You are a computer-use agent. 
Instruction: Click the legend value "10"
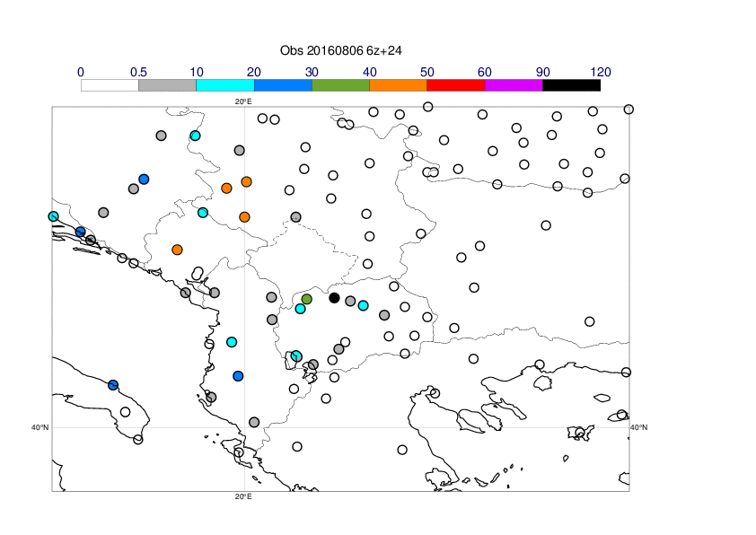(197, 73)
